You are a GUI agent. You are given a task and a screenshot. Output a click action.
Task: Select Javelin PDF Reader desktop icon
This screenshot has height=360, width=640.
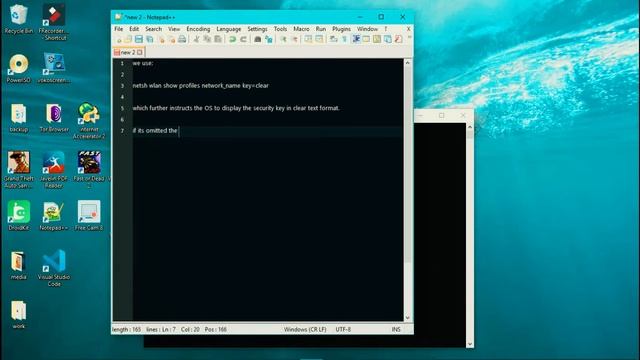tap(53, 170)
